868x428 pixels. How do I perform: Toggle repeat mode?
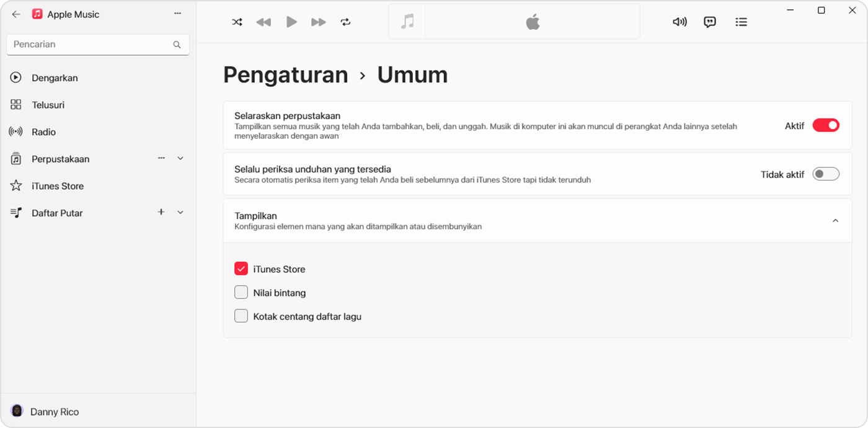tap(345, 22)
